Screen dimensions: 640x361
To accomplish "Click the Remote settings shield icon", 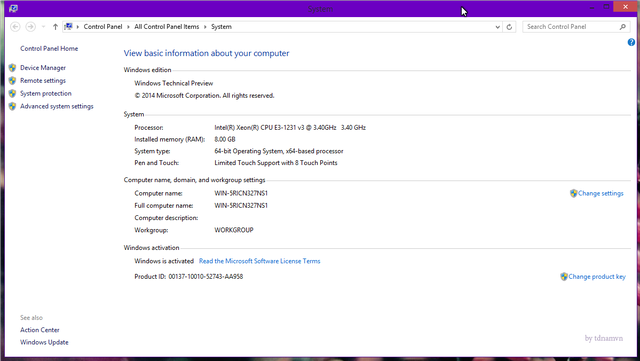I will (x=12, y=80).
